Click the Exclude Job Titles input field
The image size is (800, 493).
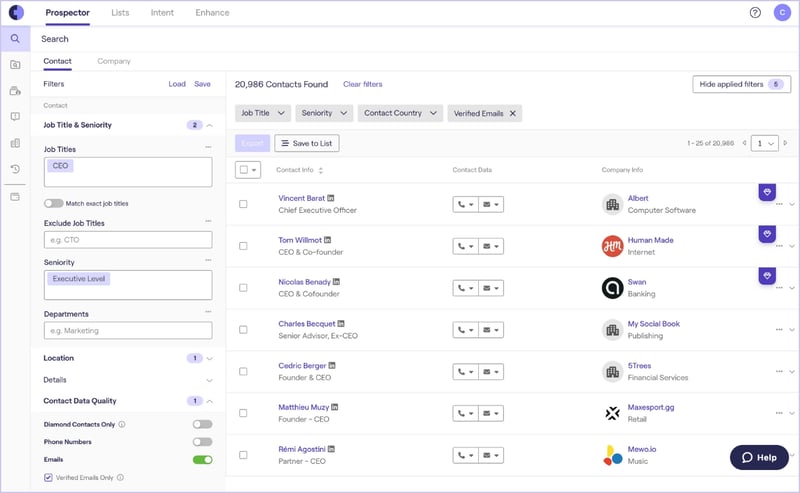(128, 240)
